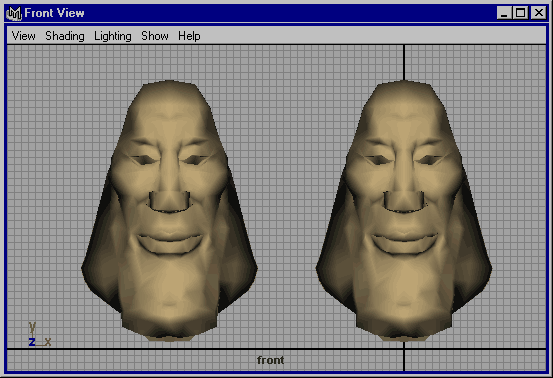
Task: Open the View menu
Action: pos(23,36)
